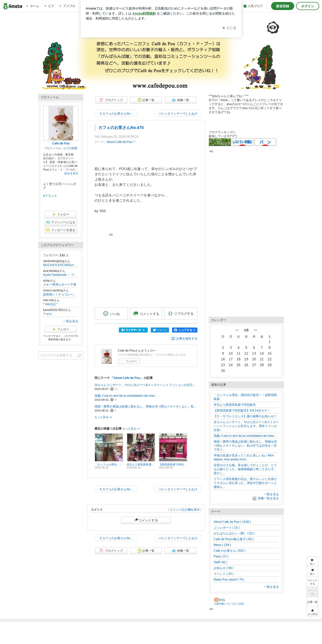The height and width of the screenshot is (644, 322).
Task: Click the Ameba logo
Action: click(13, 6)
